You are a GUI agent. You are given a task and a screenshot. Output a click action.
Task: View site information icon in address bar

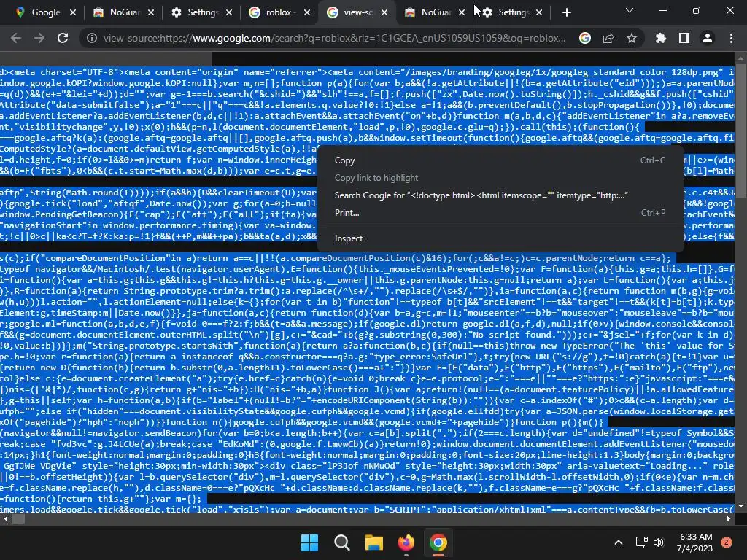pyautogui.click(x=91, y=38)
